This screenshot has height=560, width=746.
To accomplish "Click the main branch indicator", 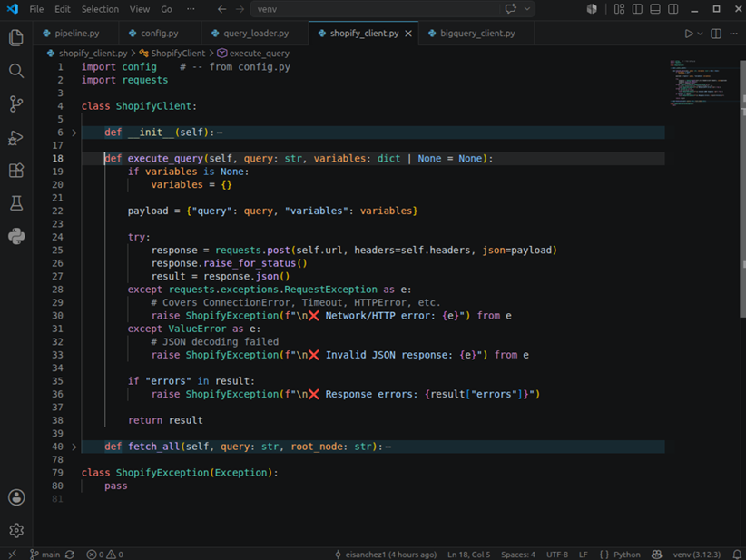I will pos(45,555).
